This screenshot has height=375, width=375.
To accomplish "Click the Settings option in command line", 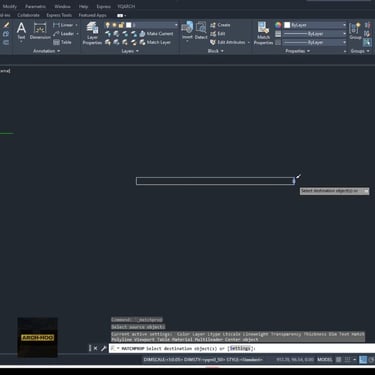I will pyautogui.click(x=240, y=348).
